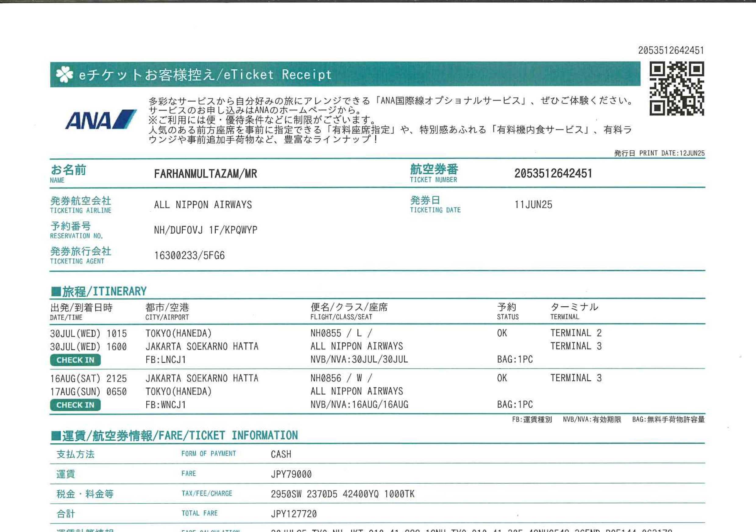The width and height of the screenshot is (756, 532).
Task: Click the eTicket Receipt header banner
Action: pos(345,74)
